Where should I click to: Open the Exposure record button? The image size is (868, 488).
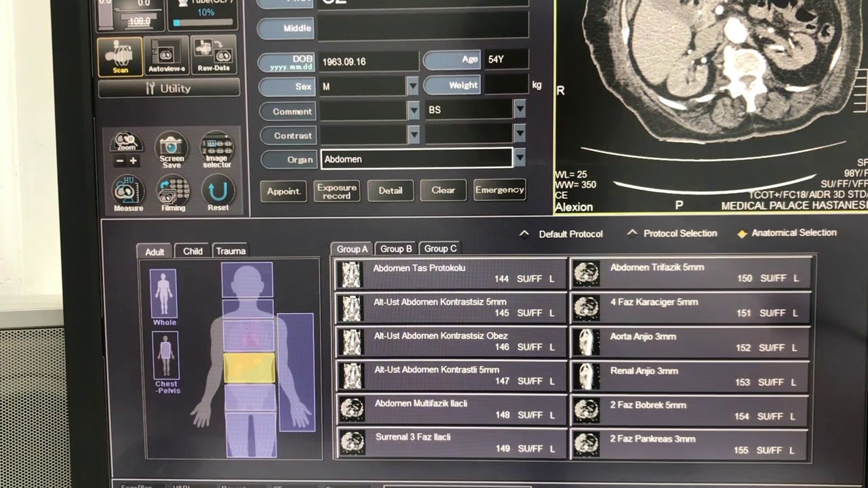click(336, 191)
